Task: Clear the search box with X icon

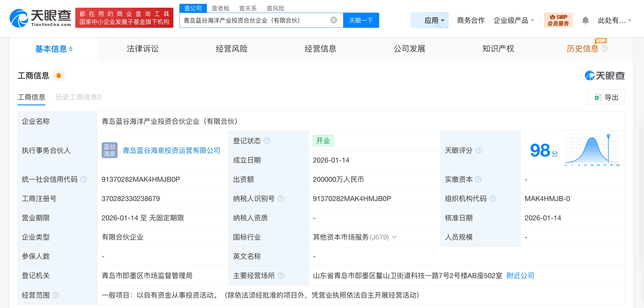Action: click(334, 20)
